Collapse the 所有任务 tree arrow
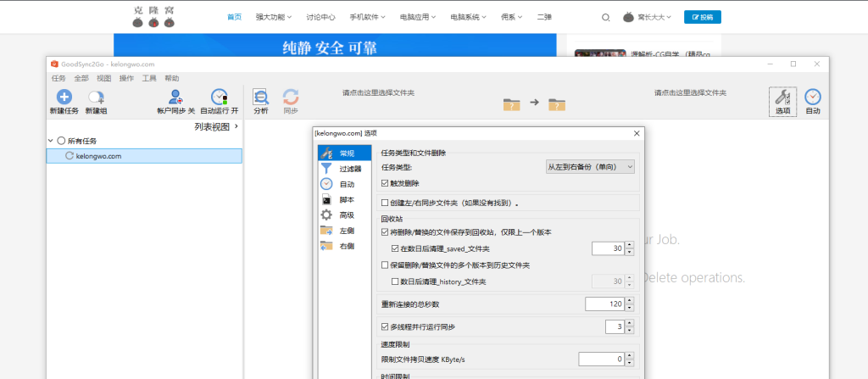868x379 pixels. pos(52,142)
